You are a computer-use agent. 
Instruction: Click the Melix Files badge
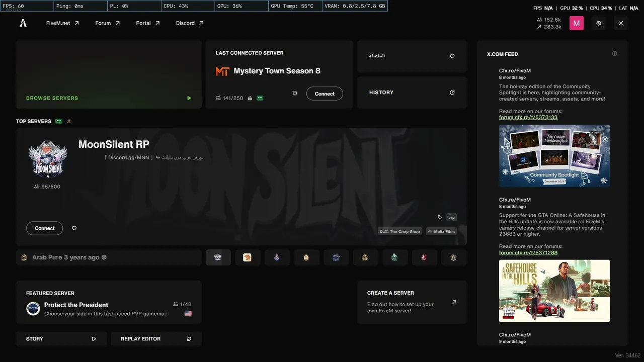click(441, 231)
